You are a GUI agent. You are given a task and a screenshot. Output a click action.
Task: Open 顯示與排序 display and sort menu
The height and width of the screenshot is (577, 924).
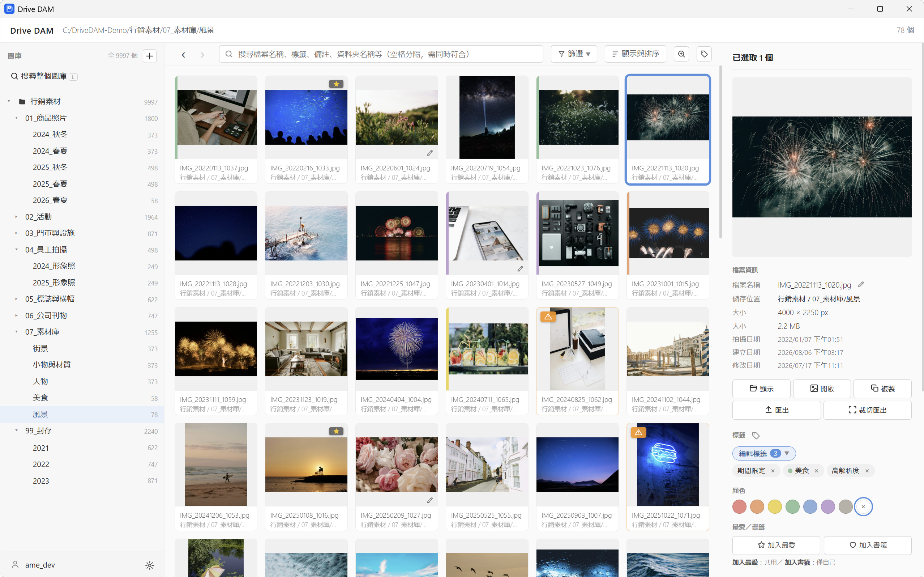pos(635,54)
